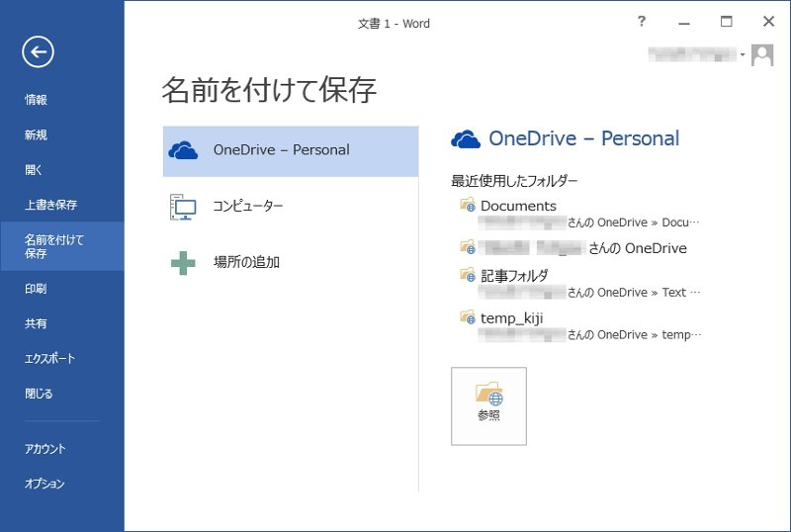791x532 pixels.
Task: Click the 記事フォルダ folder icon
Action: [x=468, y=275]
